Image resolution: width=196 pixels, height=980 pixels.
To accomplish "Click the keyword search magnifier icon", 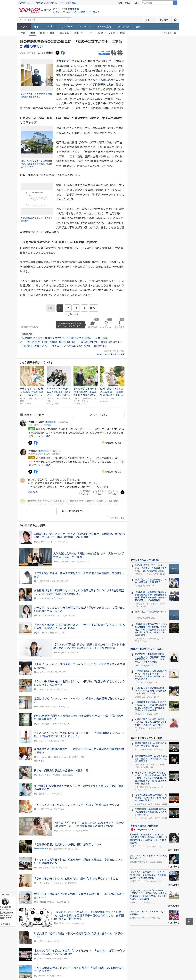I will (x=68, y=20).
